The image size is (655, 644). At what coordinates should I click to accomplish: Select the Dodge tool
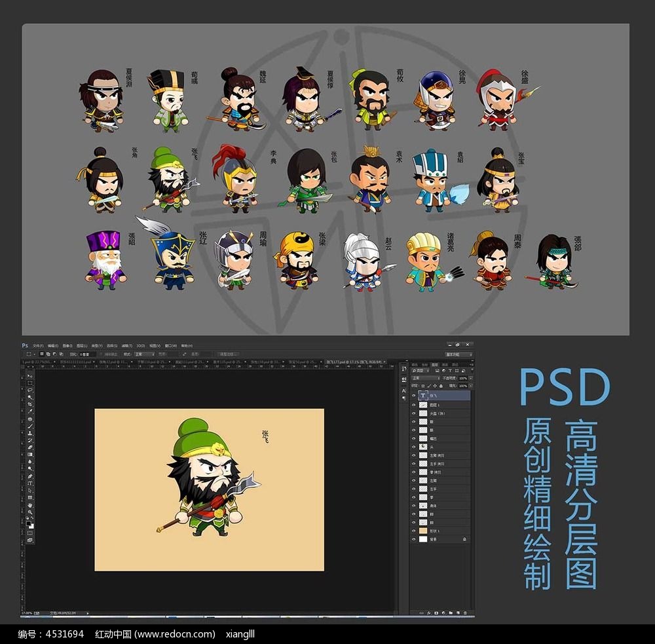pyautogui.click(x=30, y=469)
